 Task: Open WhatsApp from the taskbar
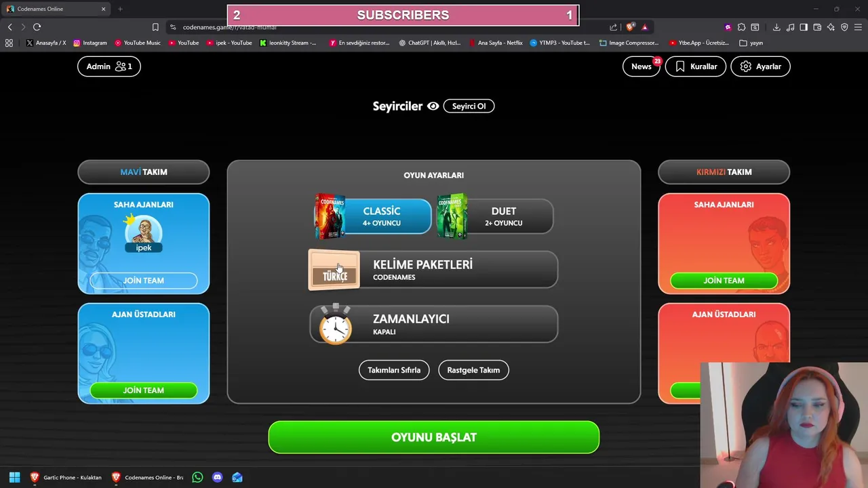(197, 477)
